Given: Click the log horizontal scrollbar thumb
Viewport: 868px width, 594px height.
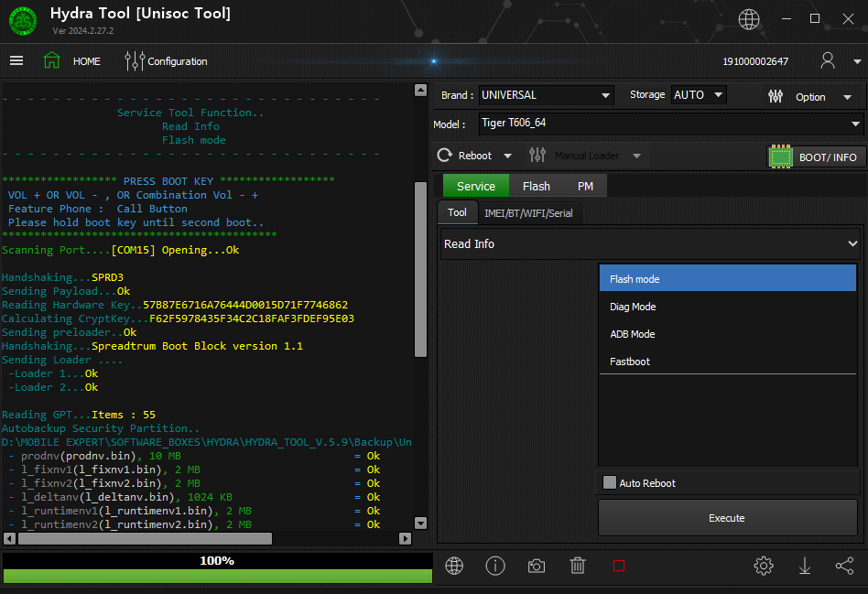Looking at the screenshot, I should 145,538.
